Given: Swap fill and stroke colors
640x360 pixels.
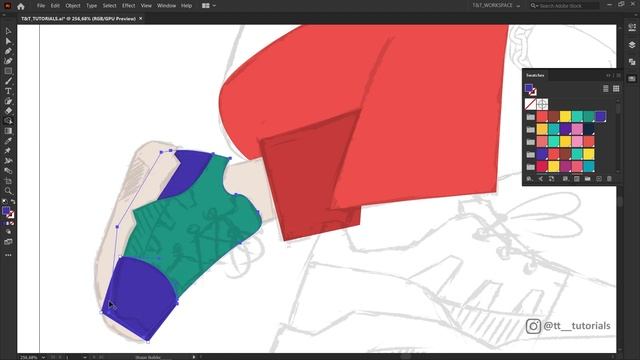Looking at the screenshot, I should (13, 202).
